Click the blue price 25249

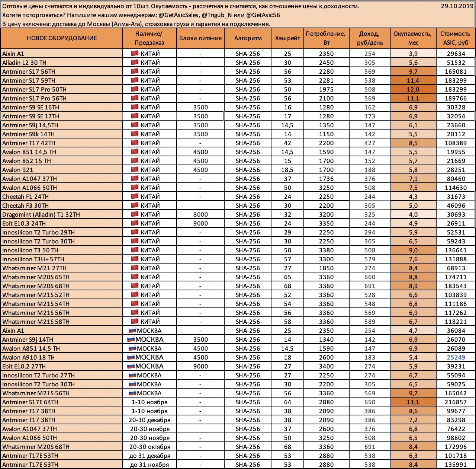pyautogui.click(x=455, y=357)
